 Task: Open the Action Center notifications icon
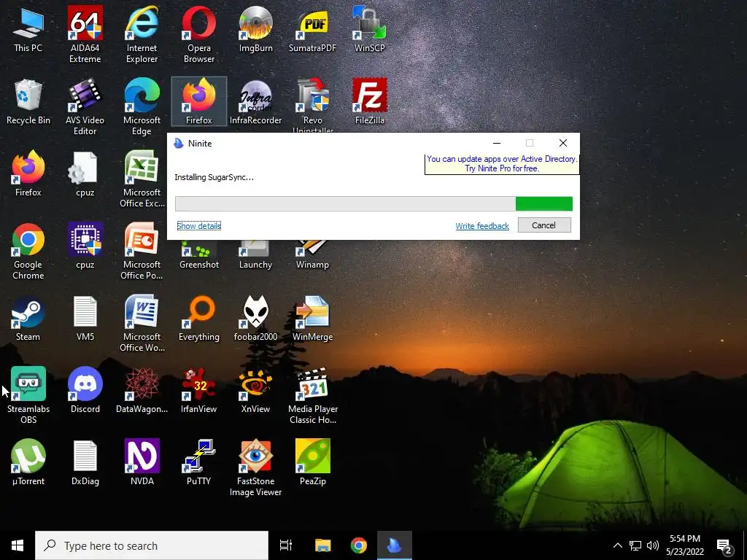pyautogui.click(x=724, y=545)
